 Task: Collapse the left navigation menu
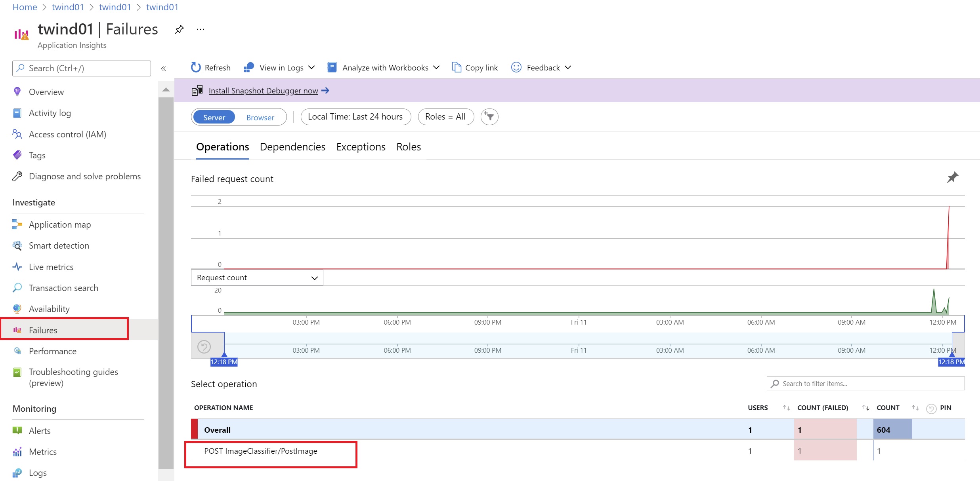[163, 68]
